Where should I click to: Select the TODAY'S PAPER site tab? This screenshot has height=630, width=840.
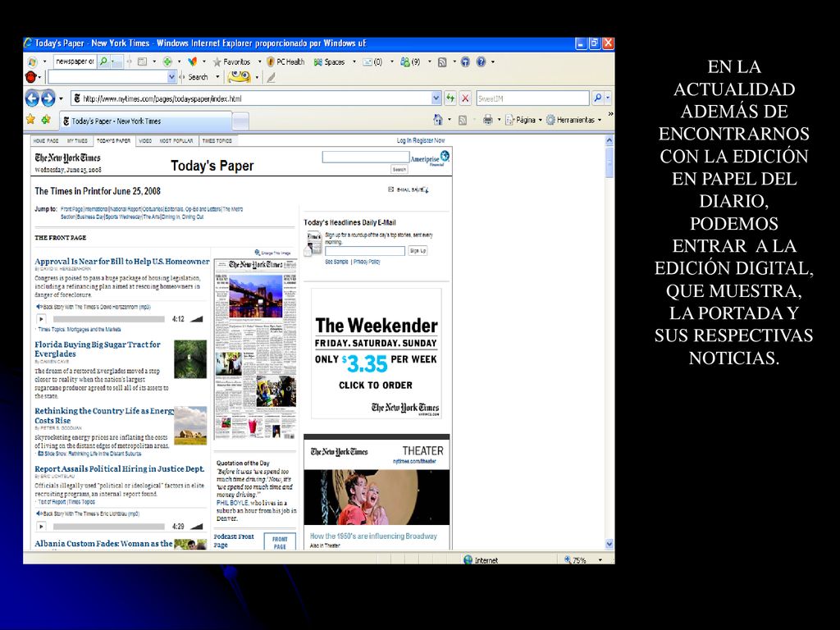[x=113, y=141]
